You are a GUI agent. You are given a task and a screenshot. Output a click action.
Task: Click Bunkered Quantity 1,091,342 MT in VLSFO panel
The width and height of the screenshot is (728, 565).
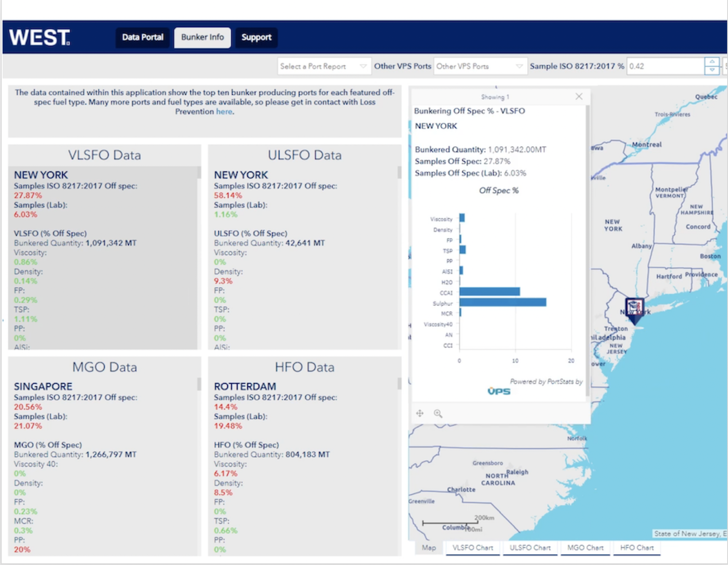[75, 243]
